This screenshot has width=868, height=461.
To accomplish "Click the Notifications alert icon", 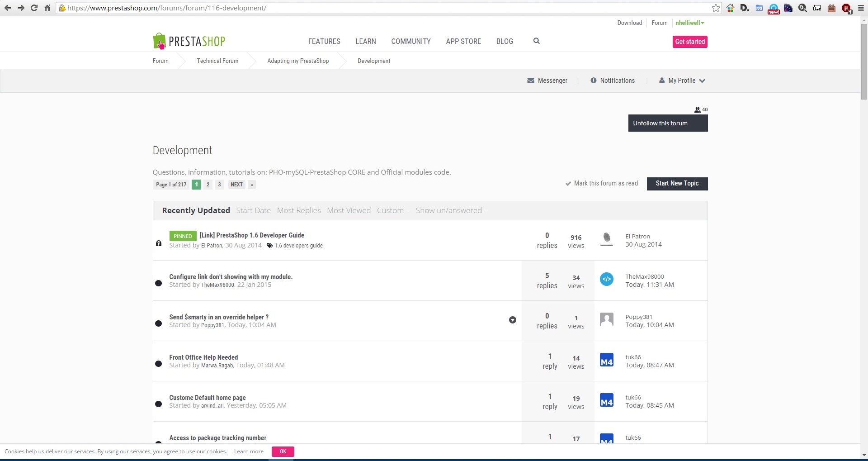I will pos(594,81).
